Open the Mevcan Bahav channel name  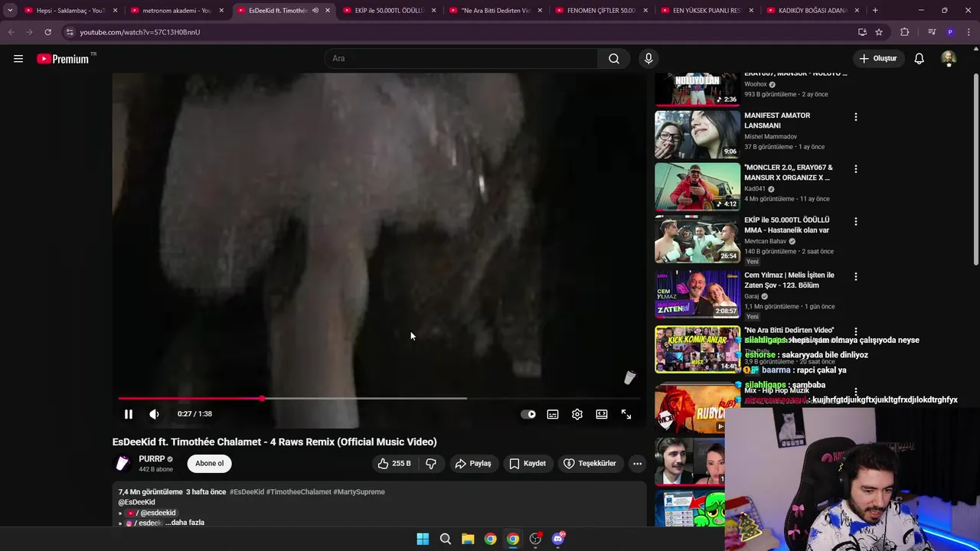(766, 241)
